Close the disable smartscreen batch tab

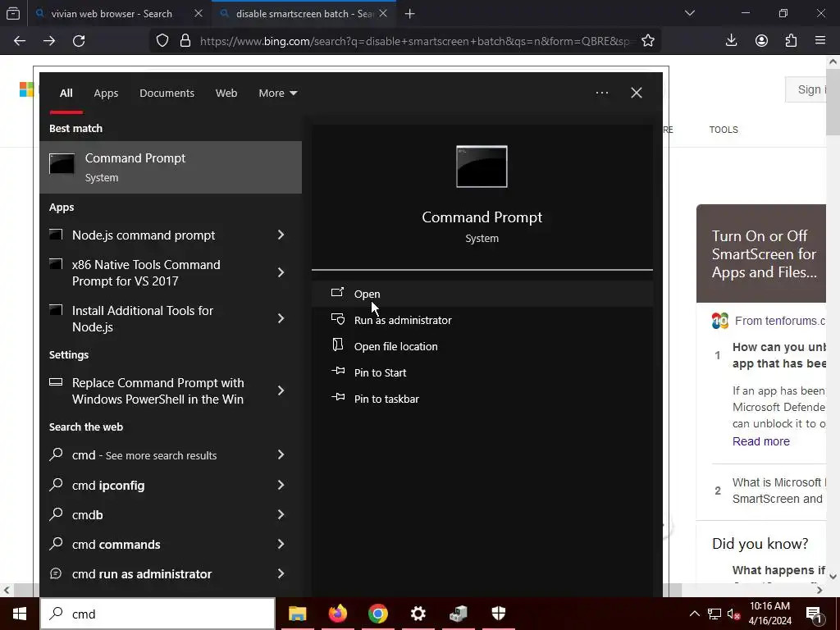pos(383,13)
